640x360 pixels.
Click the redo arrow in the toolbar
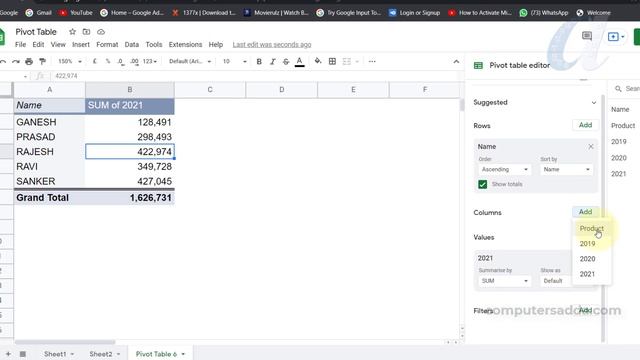pyautogui.click(x=16, y=62)
